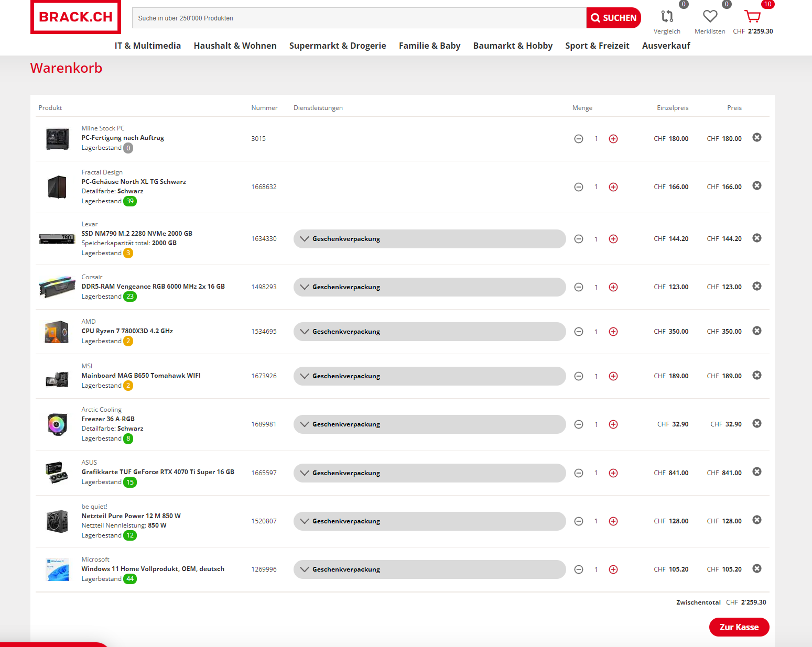
Task: Open IT & Multimedia menu
Action: pos(148,46)
